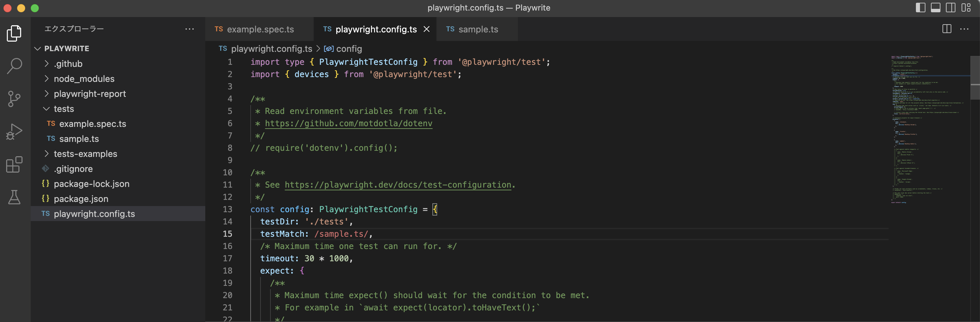Close the playwright.config.ts tab

pos(427,29)
